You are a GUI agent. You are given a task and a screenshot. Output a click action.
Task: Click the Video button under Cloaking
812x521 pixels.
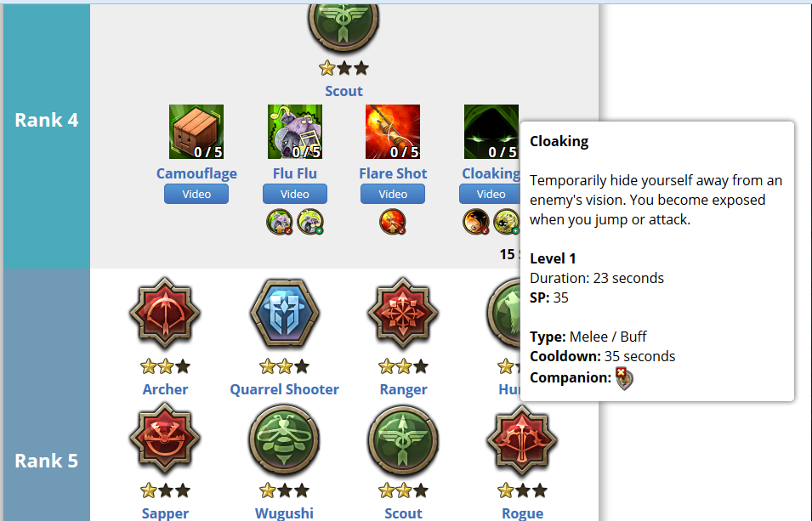coord(490,194)
